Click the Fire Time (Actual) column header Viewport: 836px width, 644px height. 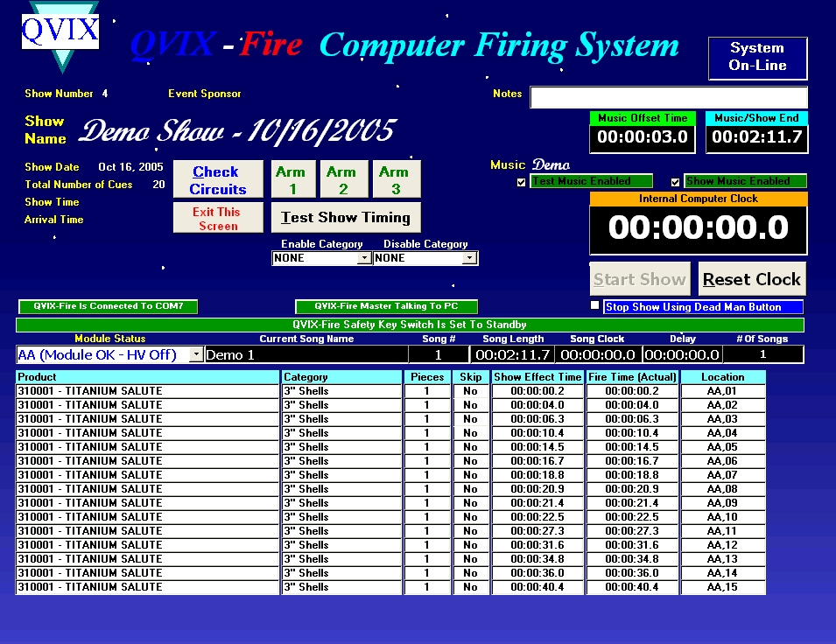[x=632, y=377]
